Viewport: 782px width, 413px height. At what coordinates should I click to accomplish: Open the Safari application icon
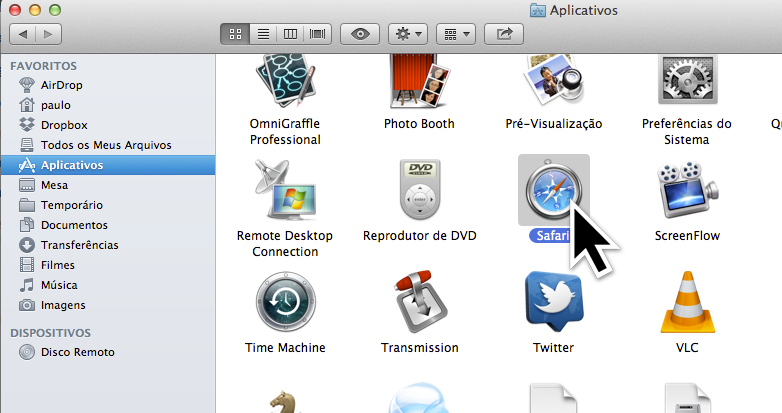pos(553,190)
